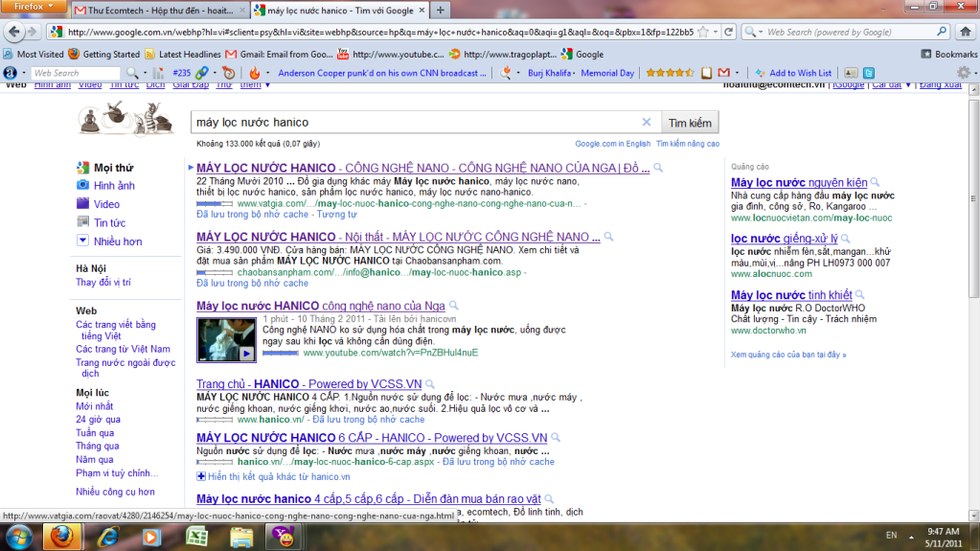The height and width of the screenshot is (551, 980).
Task: Click Add to Wish List button
Action: click(x=793, y=73)
